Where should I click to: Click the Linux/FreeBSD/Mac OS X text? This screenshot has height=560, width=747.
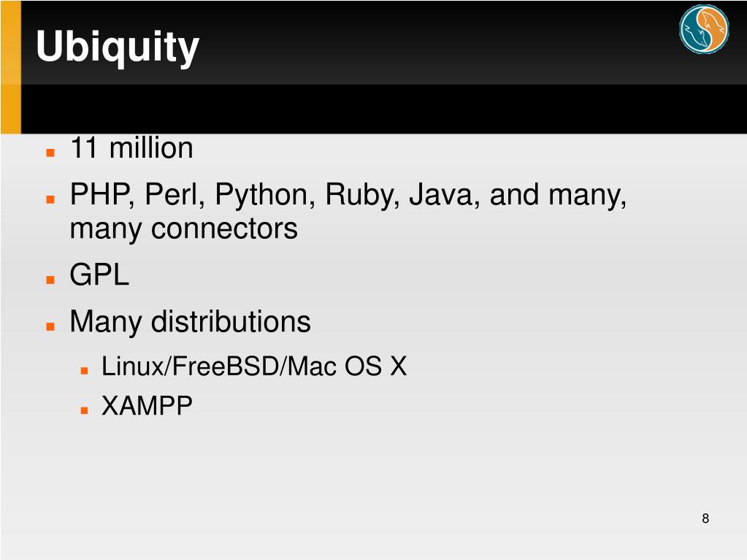[254, 367]
